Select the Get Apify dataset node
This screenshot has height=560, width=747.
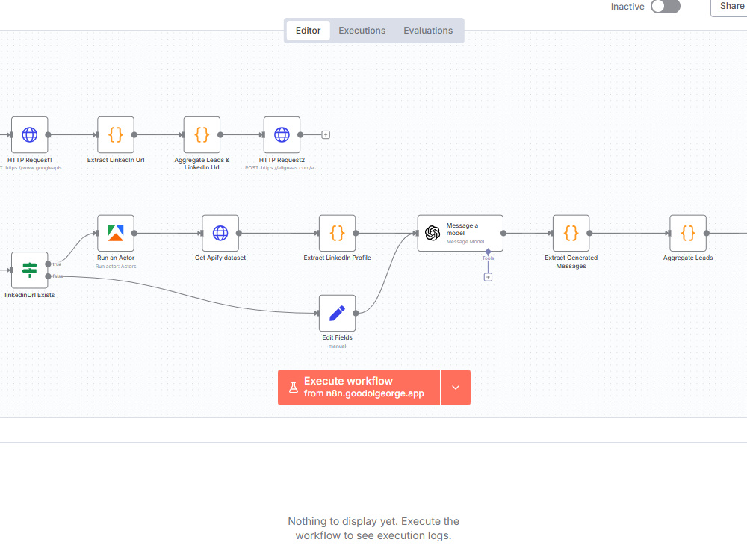pos(220,233)
